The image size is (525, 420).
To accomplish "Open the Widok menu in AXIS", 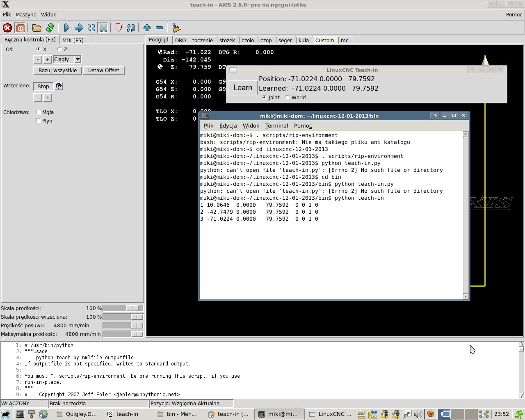I will point(48,14).
